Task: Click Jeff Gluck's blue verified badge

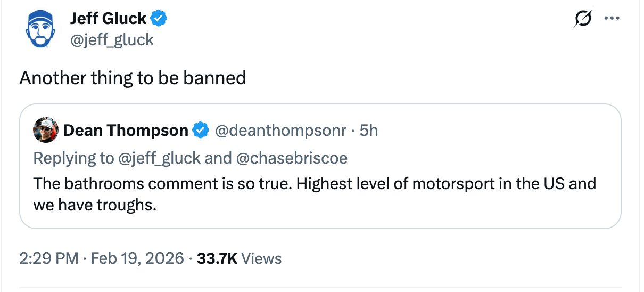Action: click(159, 19)
